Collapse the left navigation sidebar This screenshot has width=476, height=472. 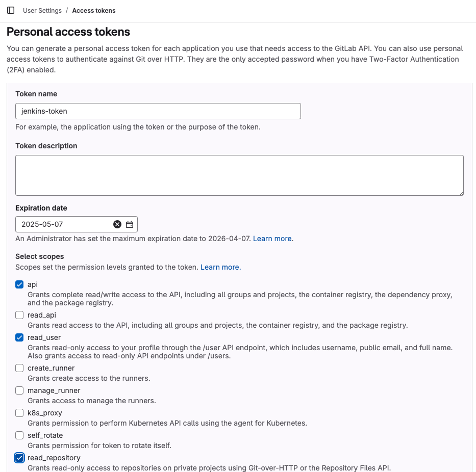click(11, 10)
